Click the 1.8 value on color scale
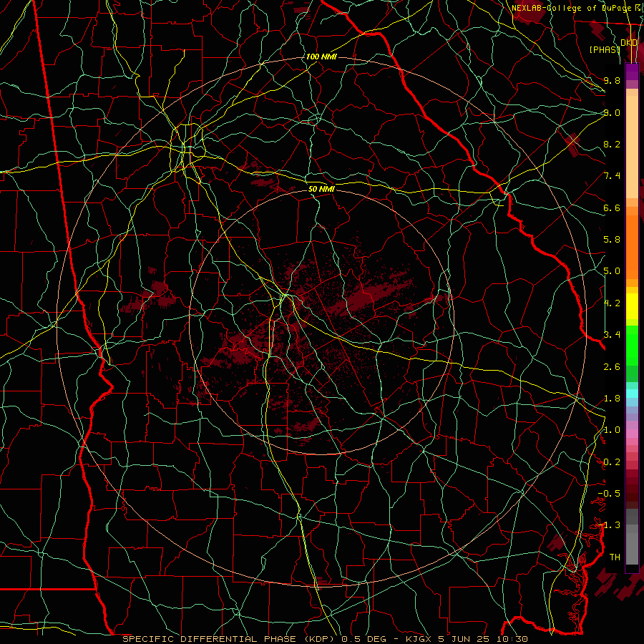The height and width of the screenshot is (644, 644). click(x=612, y=399)
